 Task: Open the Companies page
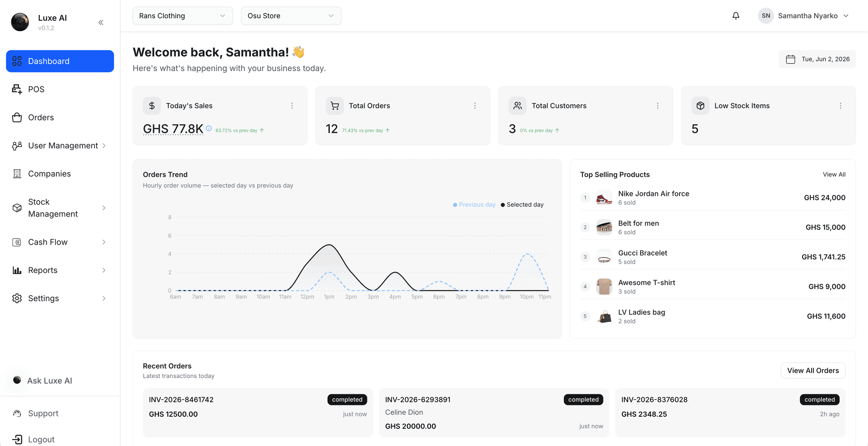(x=60, y=174)
